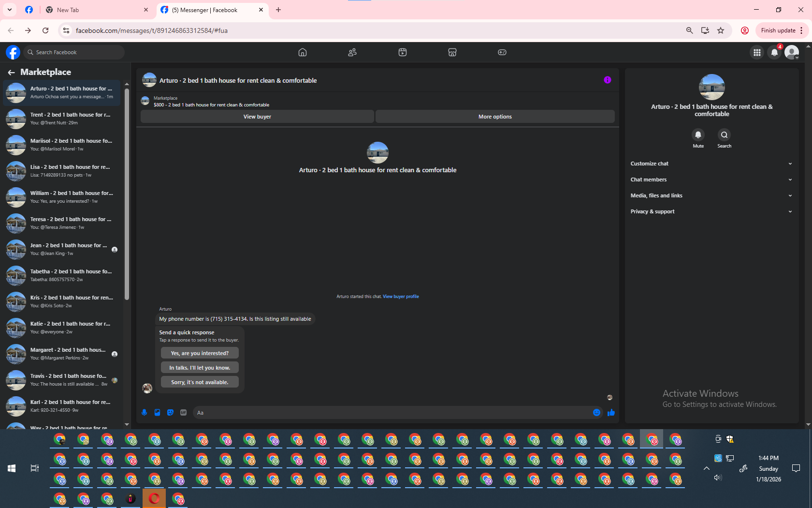Mute the conversation bell icon

click(698, 135)
